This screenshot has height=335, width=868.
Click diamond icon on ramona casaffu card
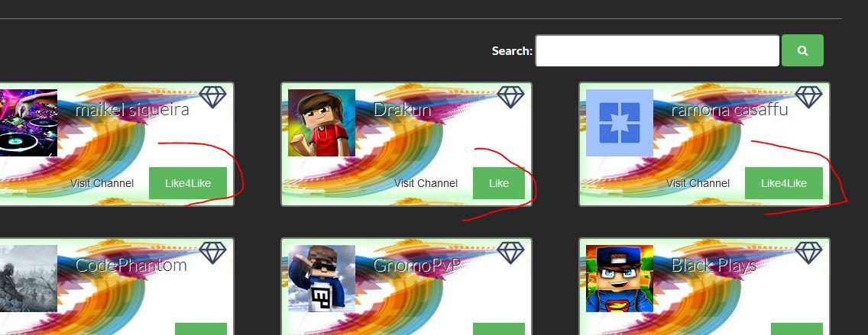808,97
